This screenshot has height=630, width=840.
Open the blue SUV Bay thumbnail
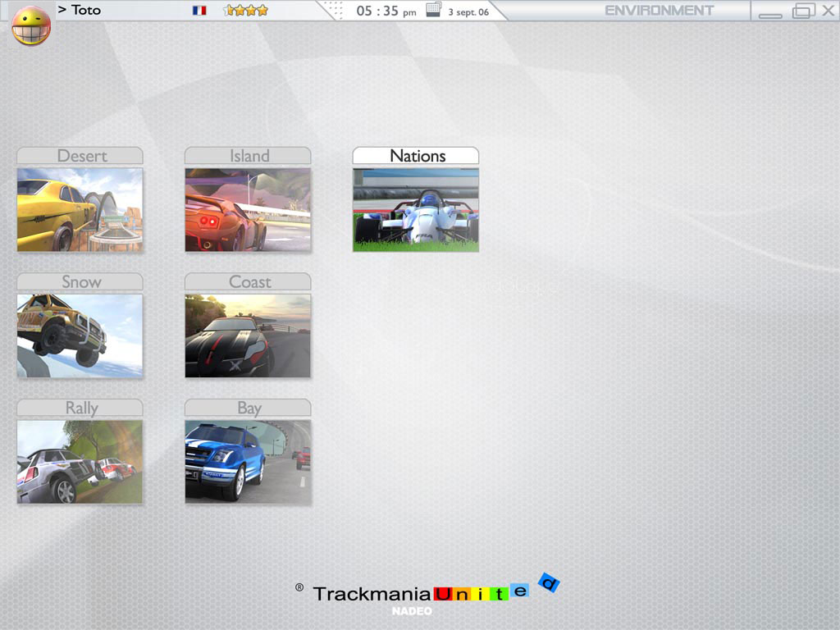pos(248,462)
